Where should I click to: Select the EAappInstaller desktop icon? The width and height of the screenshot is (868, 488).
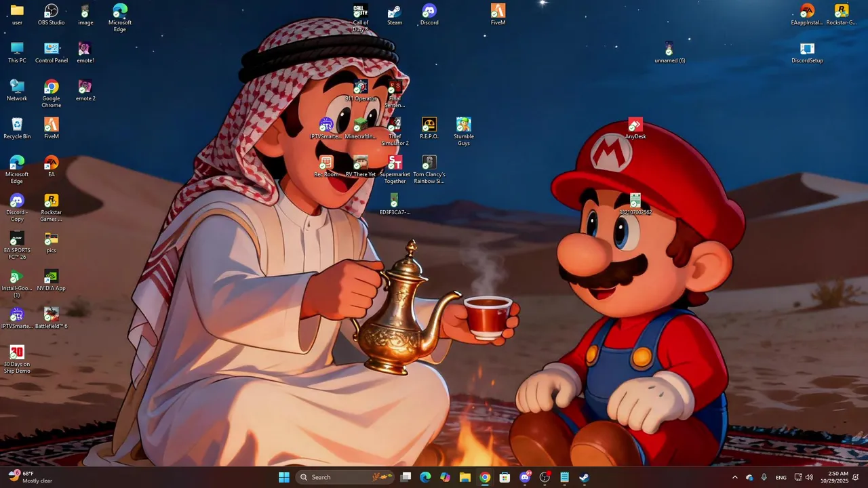point(807,14)
